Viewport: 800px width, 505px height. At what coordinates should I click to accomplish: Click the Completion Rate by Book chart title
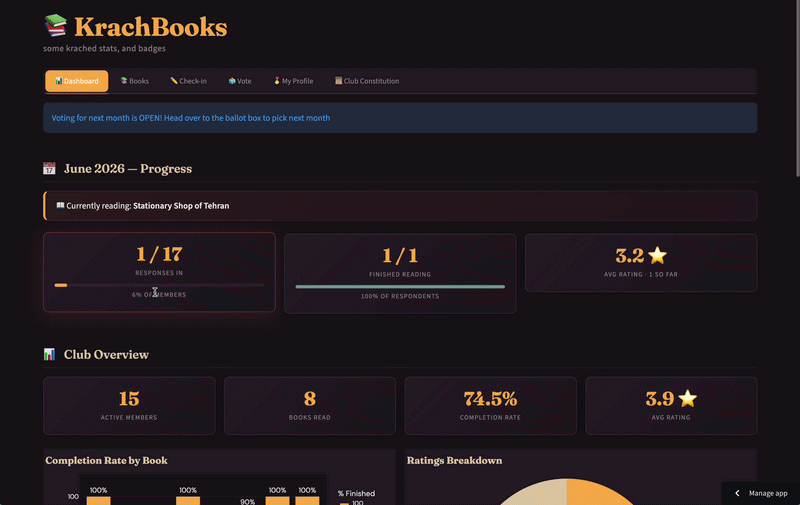pos(106,461)
